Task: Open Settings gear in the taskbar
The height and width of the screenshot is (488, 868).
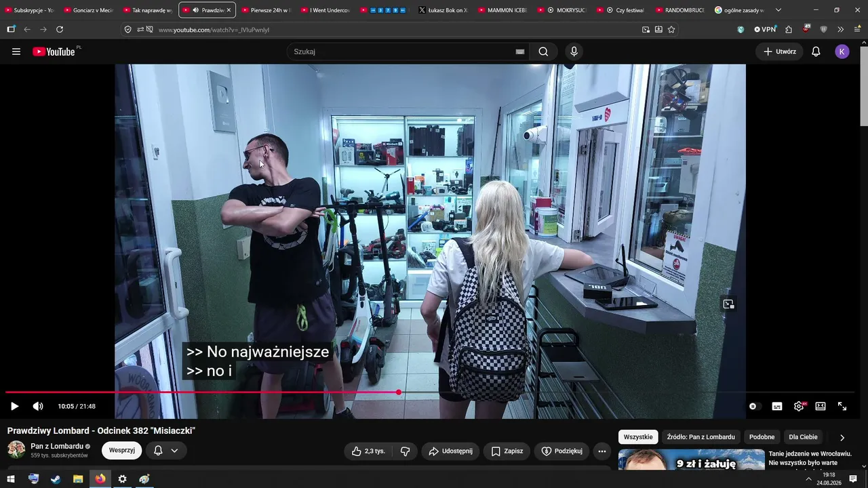Action: [122, 479]
